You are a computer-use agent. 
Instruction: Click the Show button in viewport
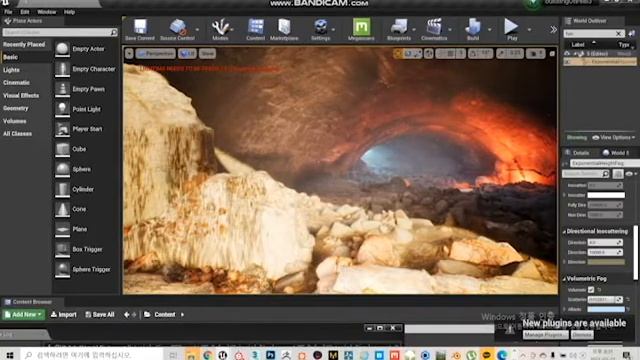coord(207,53)
